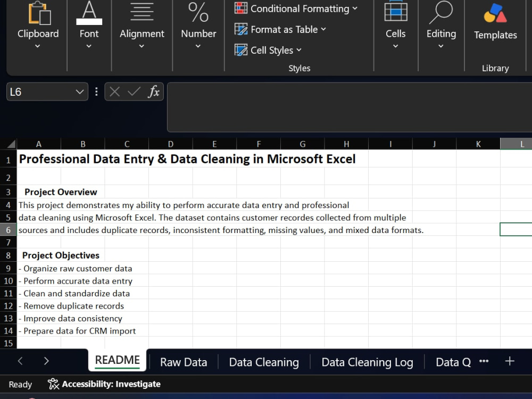532x399 pixels.
Task: Switch to the README sheet tab
Action: [118, 360]
